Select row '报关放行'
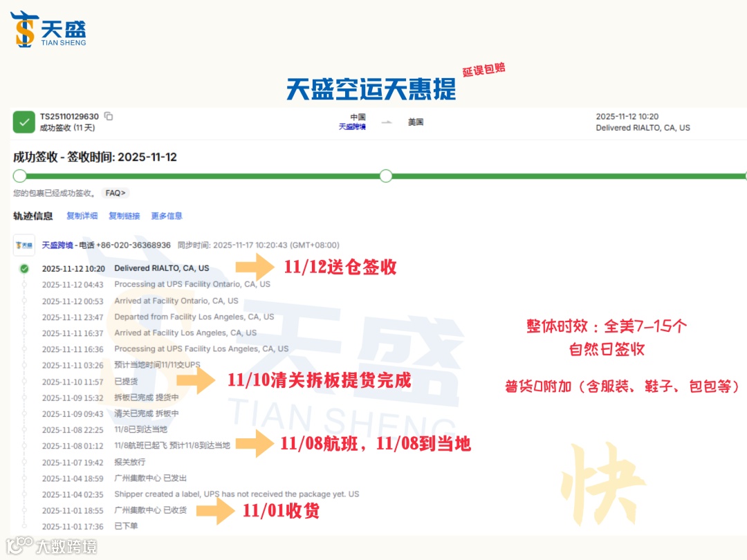 (x=93, y=462)
